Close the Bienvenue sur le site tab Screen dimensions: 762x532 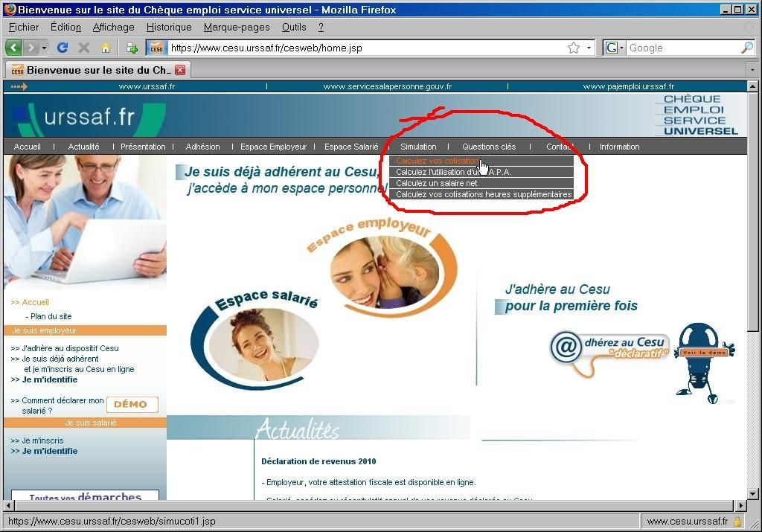click(x=180, y=70)
